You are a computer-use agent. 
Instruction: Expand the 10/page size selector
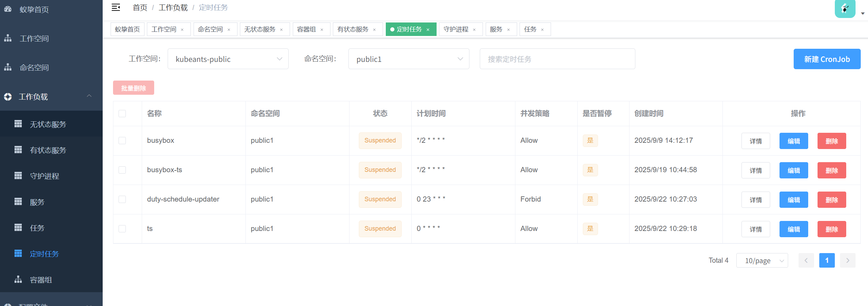click(x=762, y=260)
